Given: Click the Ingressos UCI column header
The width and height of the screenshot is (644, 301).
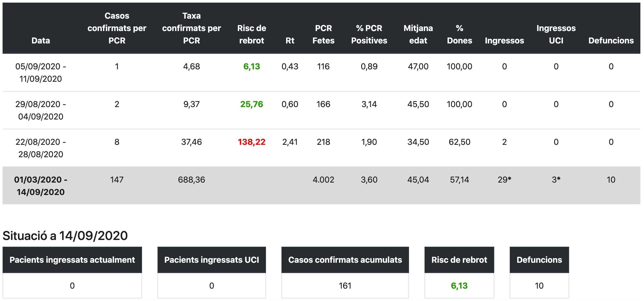Looking at the screenshot, I should pyautogui.click(x=556, y=34).
